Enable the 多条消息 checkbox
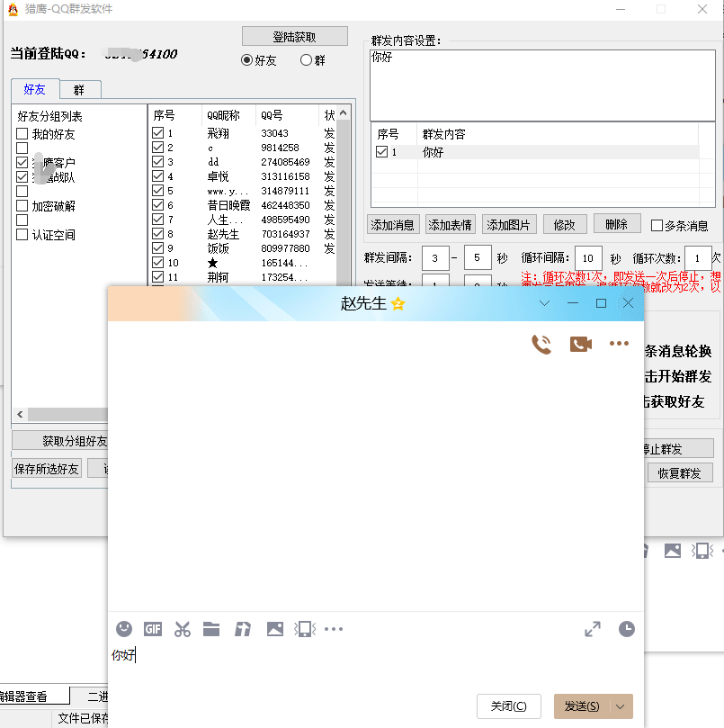Screen dimensions: 724x728 (x=657, y=226)
